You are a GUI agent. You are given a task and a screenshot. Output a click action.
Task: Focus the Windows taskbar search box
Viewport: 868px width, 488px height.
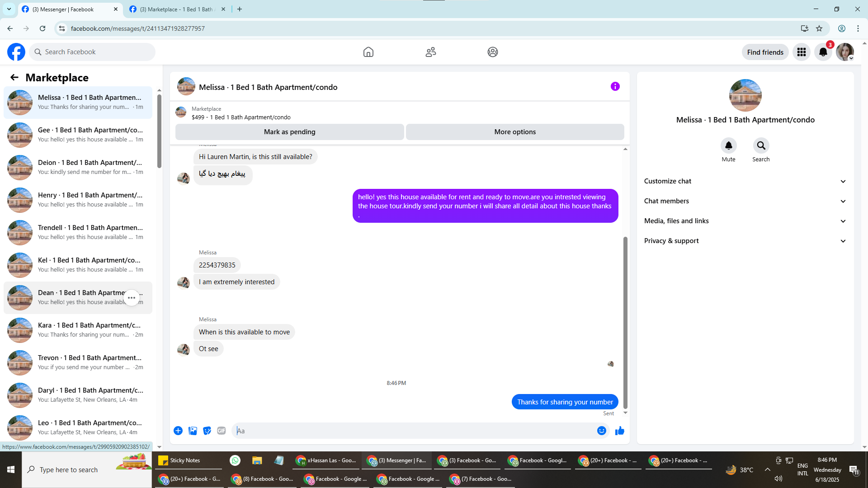(87, 470)
